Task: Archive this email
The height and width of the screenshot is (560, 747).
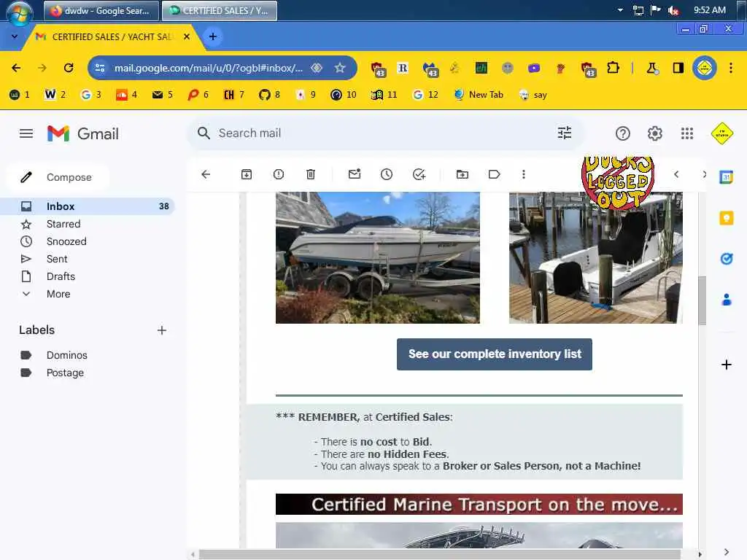Action: 247,174
